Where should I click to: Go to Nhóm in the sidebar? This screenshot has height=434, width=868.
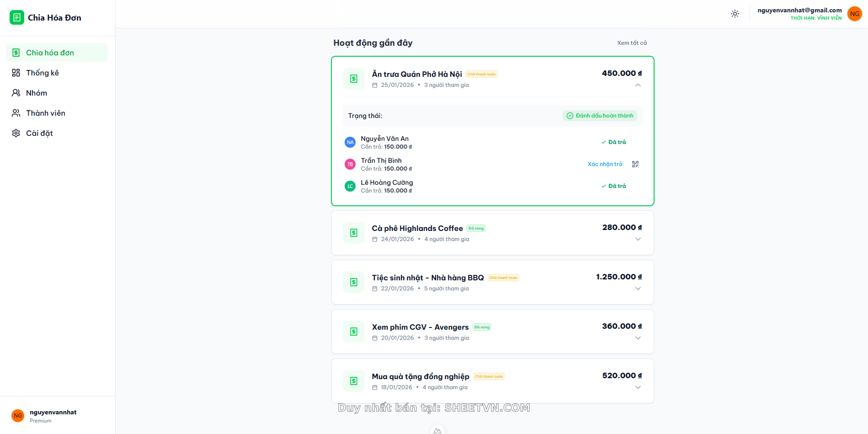pos(36,93)
